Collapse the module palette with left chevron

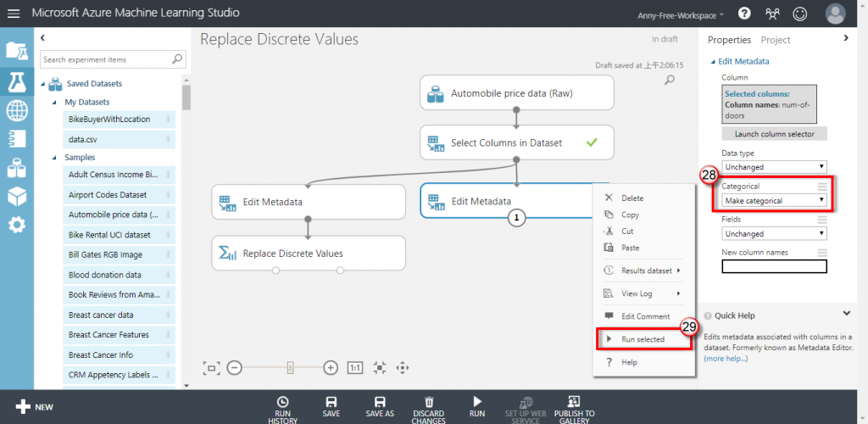coord(42,37)
